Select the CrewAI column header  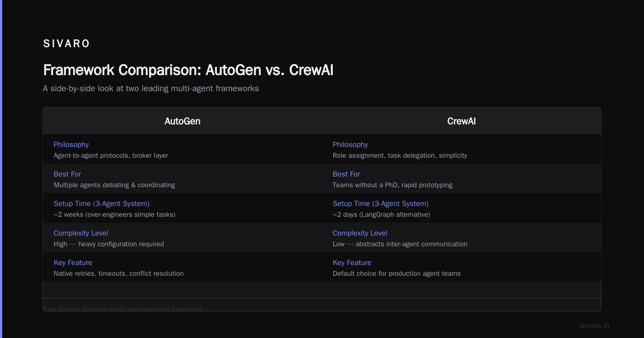pos(462,121)
